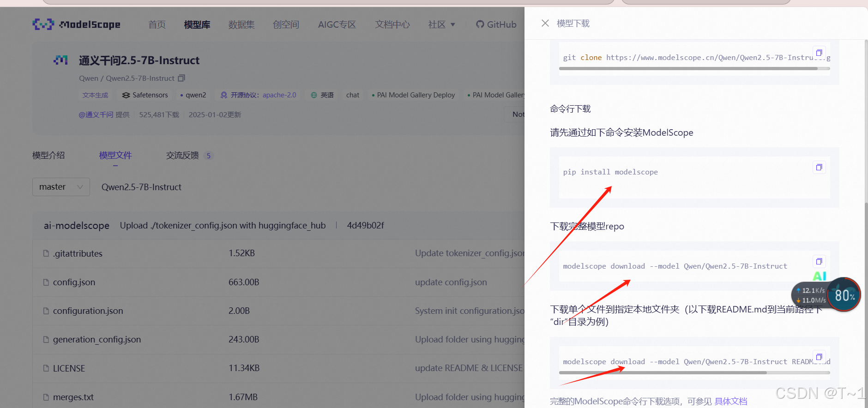This screenshot has width=868, height=408.
Task: Click the merges.txt file icon
Action: (46, 397)
